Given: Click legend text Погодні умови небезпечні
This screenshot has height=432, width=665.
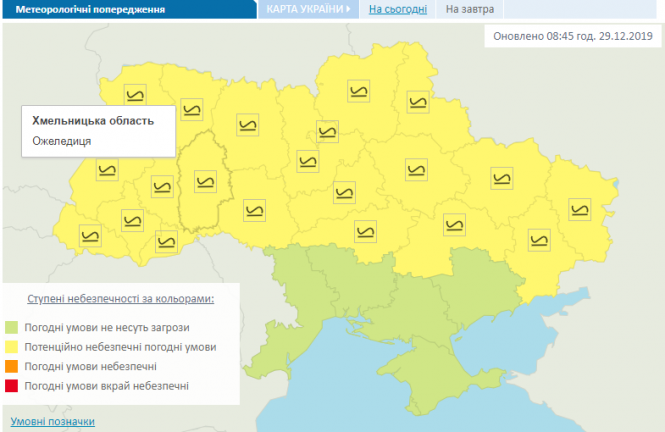Looking at the screenshot, I should coord(90,366).
